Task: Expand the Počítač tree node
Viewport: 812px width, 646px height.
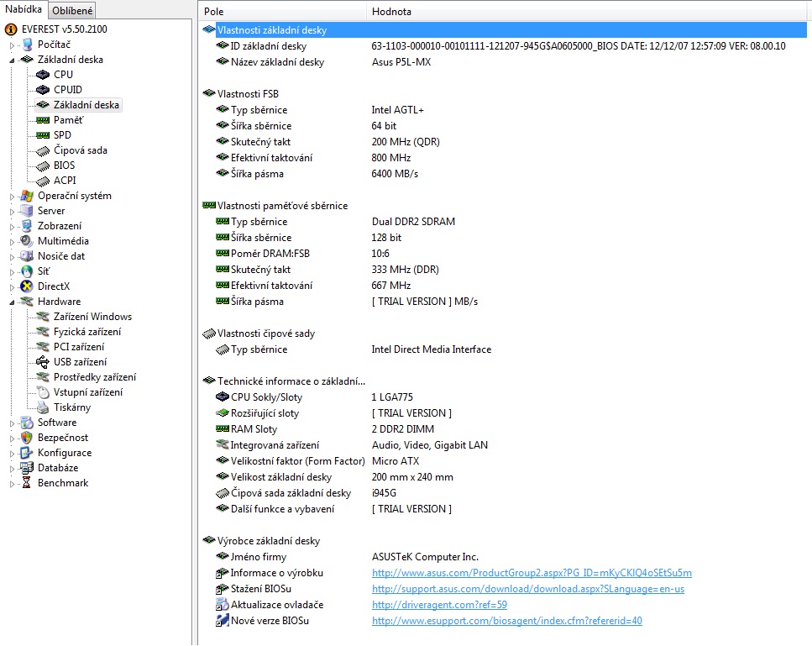Action: click(12, 45)
